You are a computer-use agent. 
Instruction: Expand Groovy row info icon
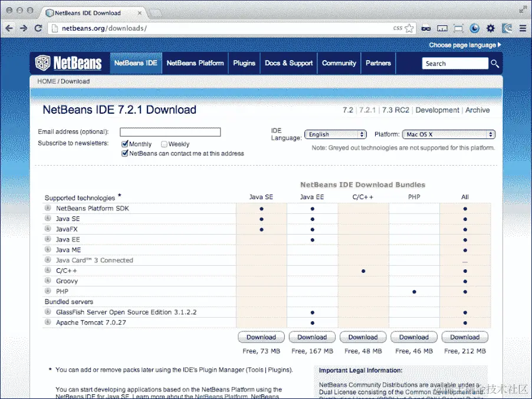pos(48,281)
